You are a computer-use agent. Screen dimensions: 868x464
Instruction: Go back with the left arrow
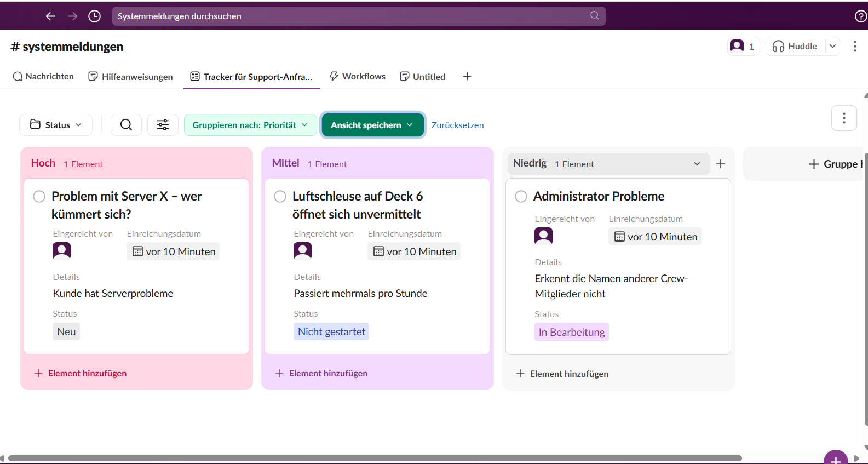click(x=50, y=16)
